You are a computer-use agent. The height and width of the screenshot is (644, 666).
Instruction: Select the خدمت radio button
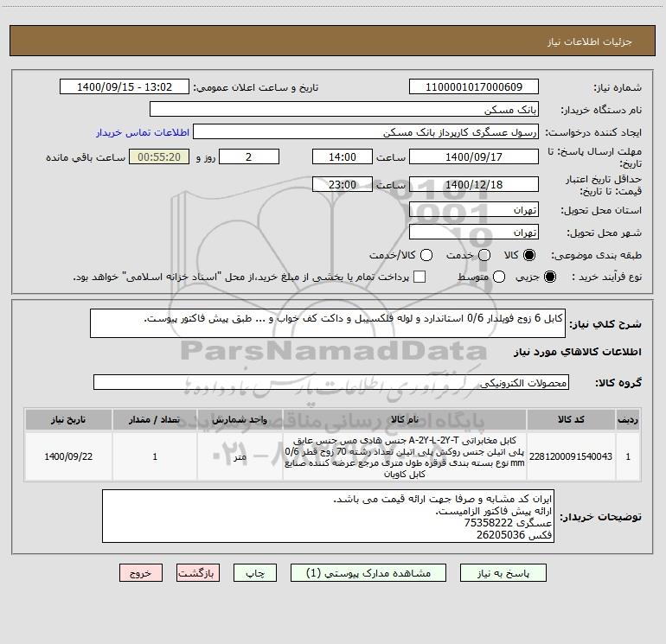tap(484, 255)
